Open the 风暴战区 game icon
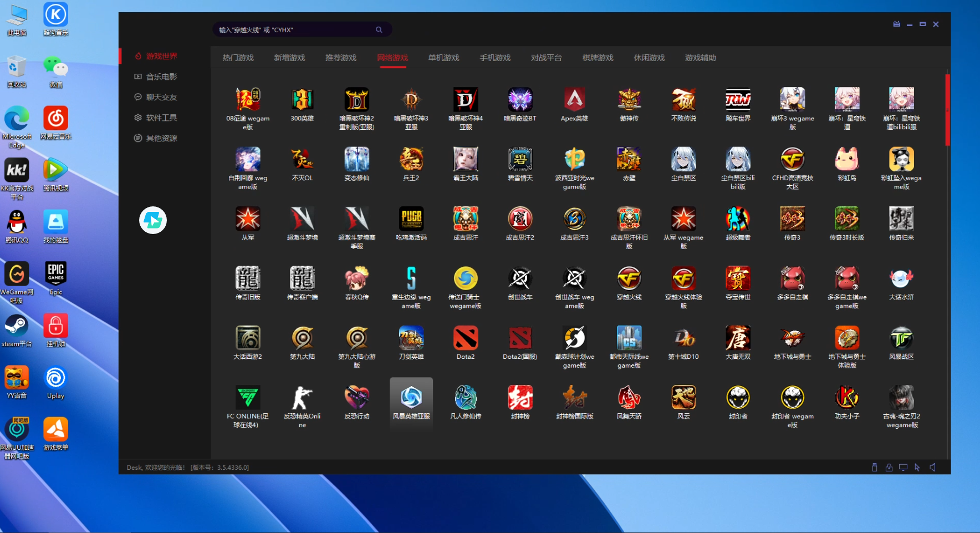The height and width of the screenshot is (533, 980). pos(901,338)
